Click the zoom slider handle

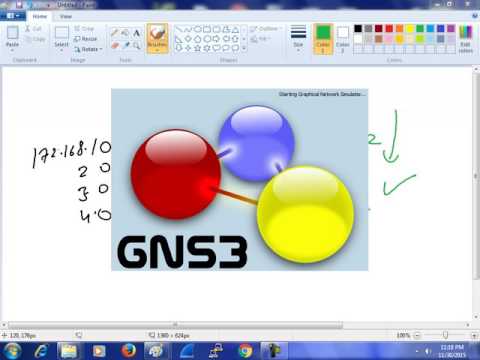446,335
